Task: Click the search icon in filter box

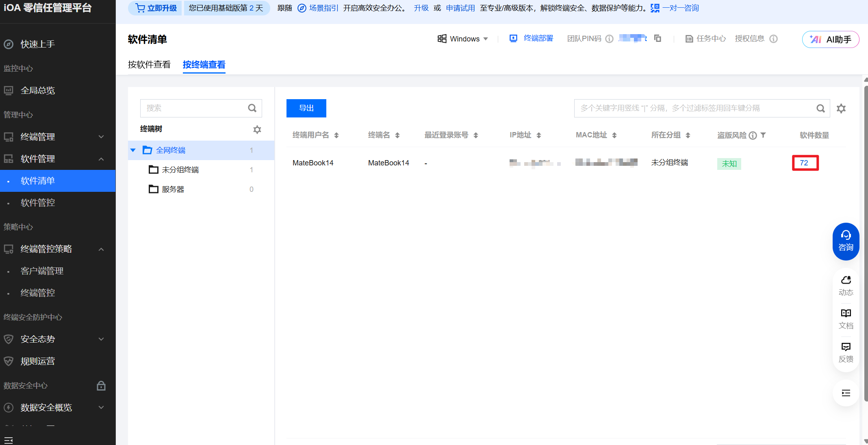Action: [x=820, y=109]
